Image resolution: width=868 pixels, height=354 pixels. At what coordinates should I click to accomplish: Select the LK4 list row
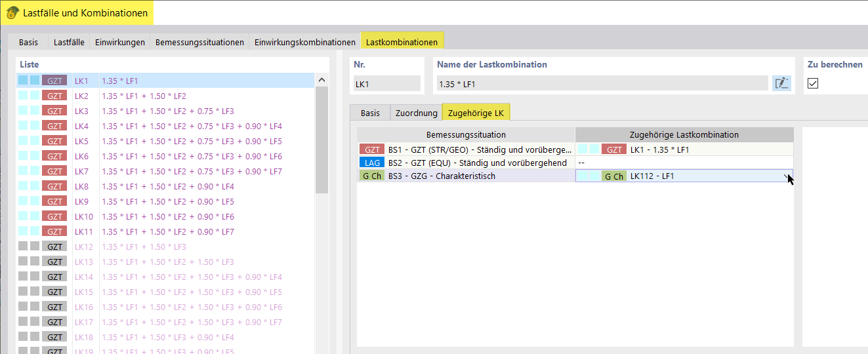pyautogui.click(x=165, y=126)
